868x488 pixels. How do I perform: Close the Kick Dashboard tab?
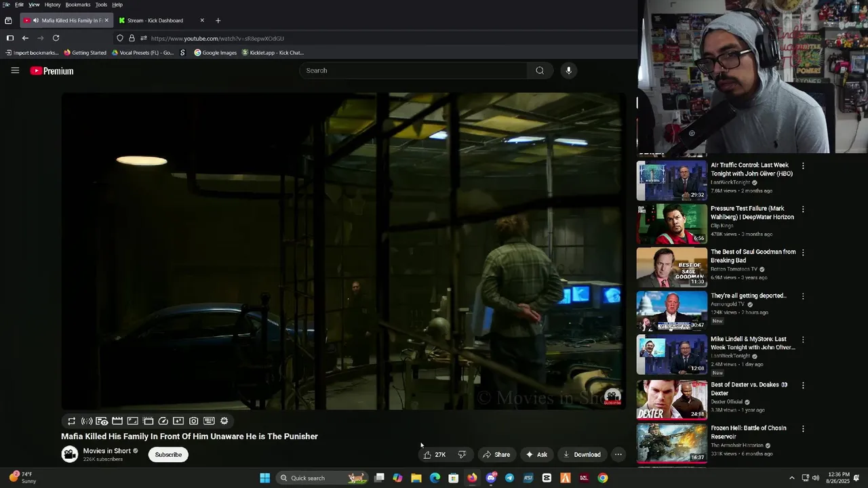pos(202,20)
